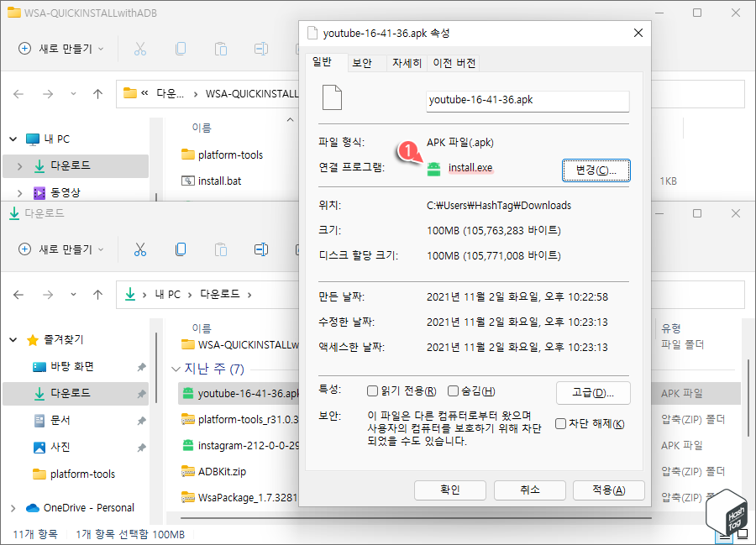Open 새로 만들기 dropdown in 다운로드 window

point(61,249)
